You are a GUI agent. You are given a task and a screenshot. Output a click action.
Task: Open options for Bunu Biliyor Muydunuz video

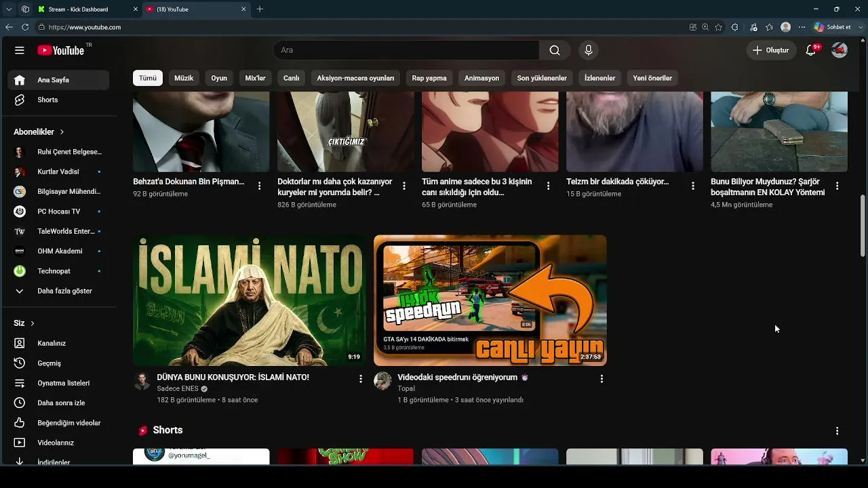tap(837, 186)
